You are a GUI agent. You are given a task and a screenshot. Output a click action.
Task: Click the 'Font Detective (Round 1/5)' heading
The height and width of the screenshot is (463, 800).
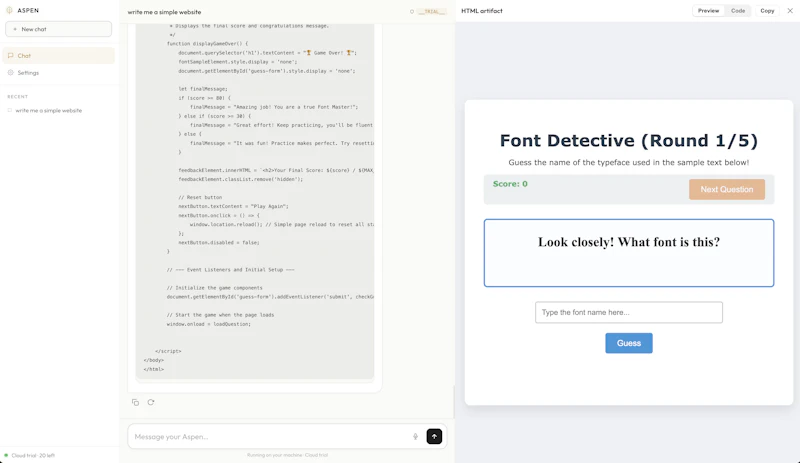click(629, 140)
